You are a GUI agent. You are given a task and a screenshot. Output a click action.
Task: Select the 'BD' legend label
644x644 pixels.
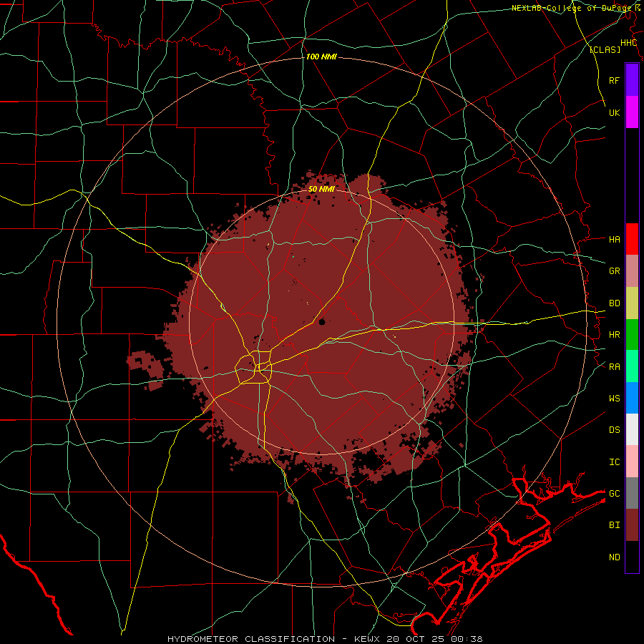tap(614, 303)
